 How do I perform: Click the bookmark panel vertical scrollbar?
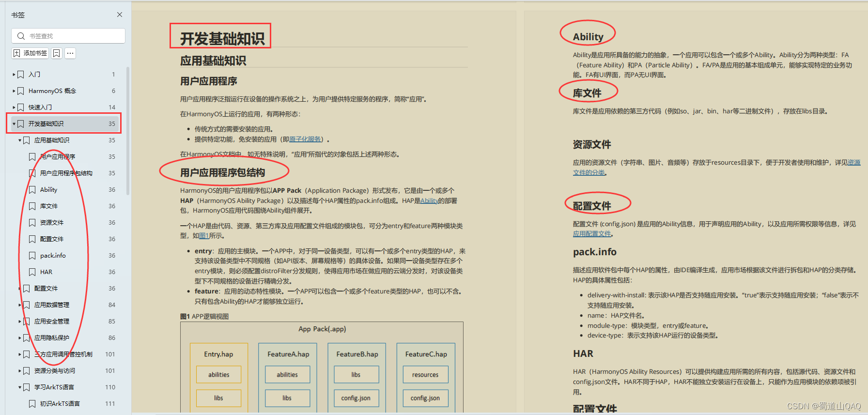coord(128,131)
